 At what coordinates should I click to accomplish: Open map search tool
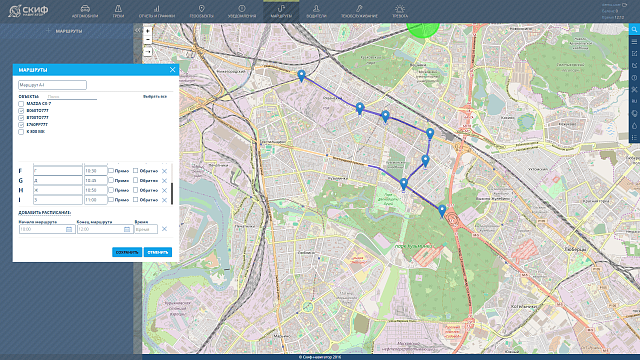[634, 29]
